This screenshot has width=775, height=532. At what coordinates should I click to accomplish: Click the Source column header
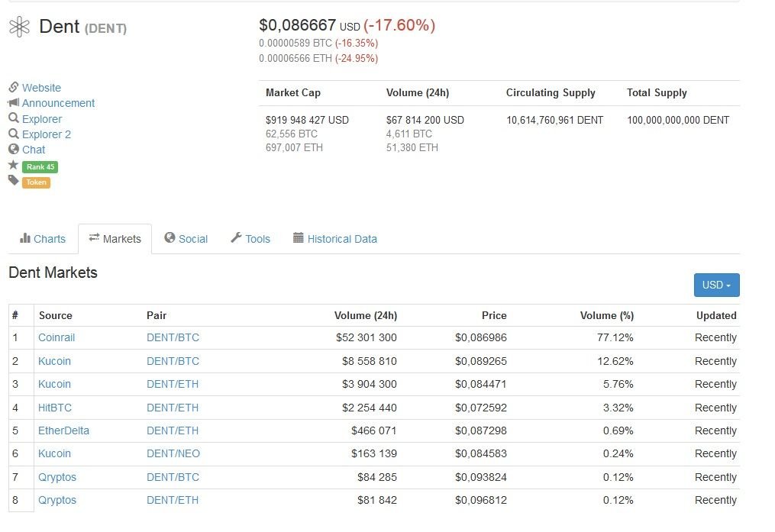point(55,315)
